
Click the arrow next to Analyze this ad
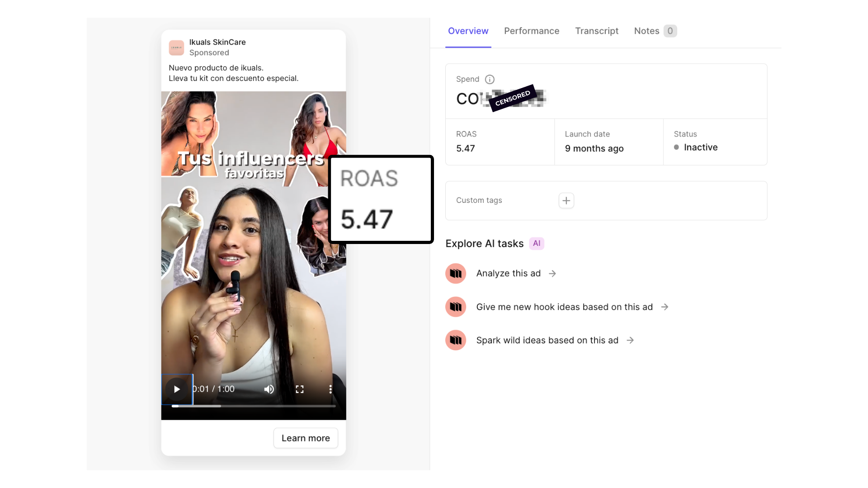[x=552, y=273]
